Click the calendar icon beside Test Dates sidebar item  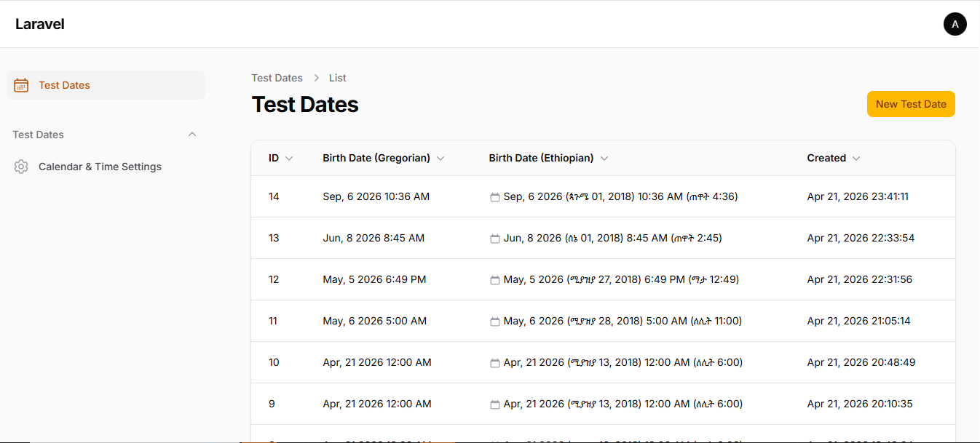coord(21,85)
